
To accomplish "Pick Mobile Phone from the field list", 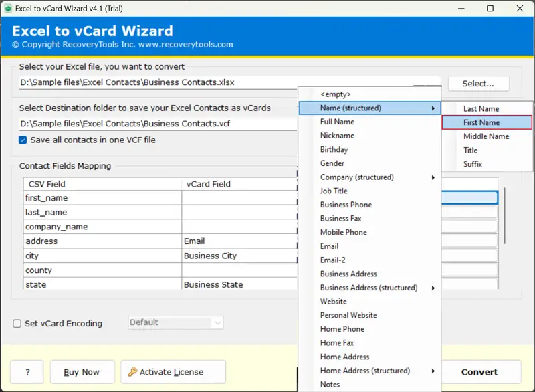I will [x=343, y=232].
